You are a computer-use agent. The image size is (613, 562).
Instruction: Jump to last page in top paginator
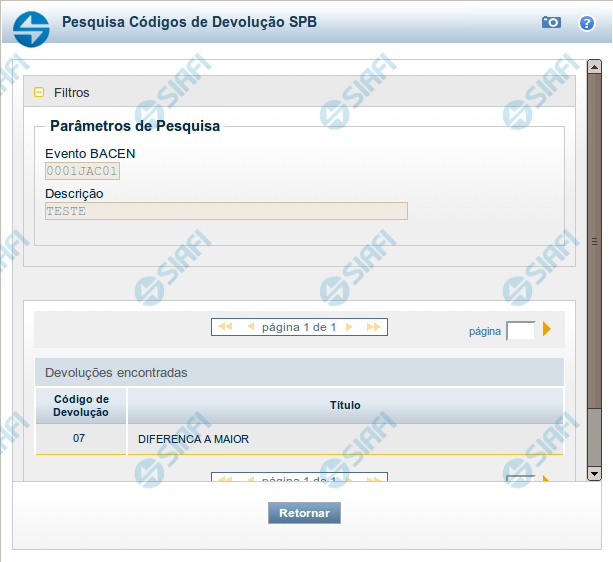point(373,327)
